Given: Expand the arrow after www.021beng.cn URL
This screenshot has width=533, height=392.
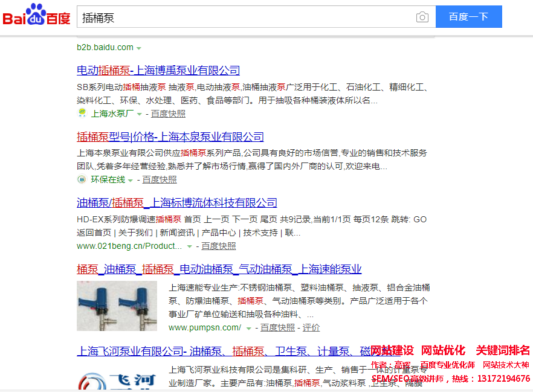Looking at the screenshot, I should coord(189,246).
